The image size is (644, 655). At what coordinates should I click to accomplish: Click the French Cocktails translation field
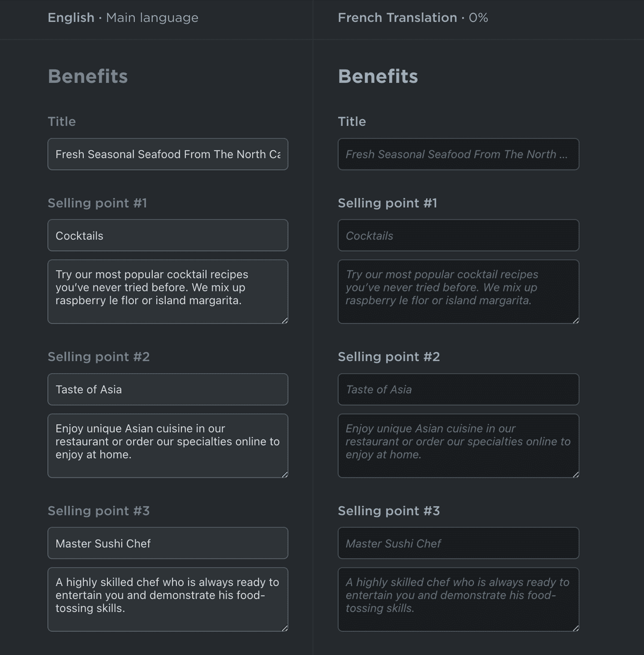coord(458,235)
